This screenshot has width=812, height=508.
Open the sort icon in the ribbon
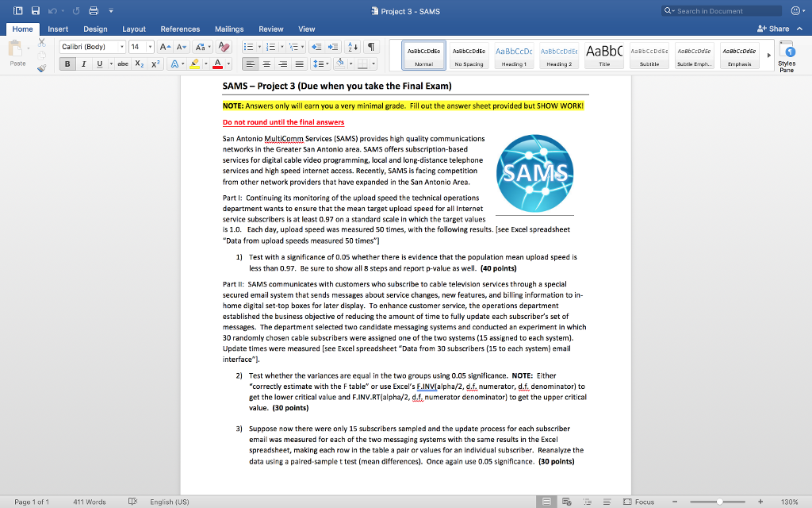click(353, 47)
